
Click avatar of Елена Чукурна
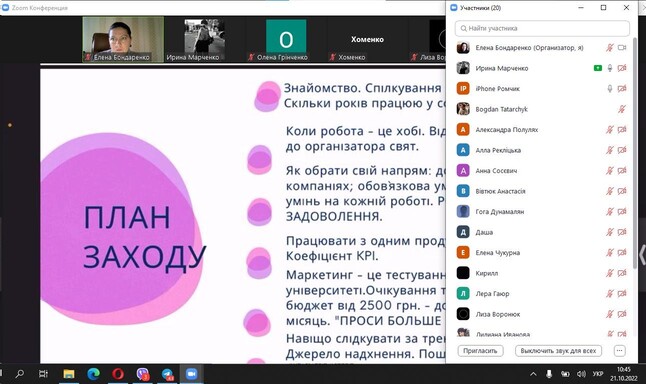pos(463,253)
